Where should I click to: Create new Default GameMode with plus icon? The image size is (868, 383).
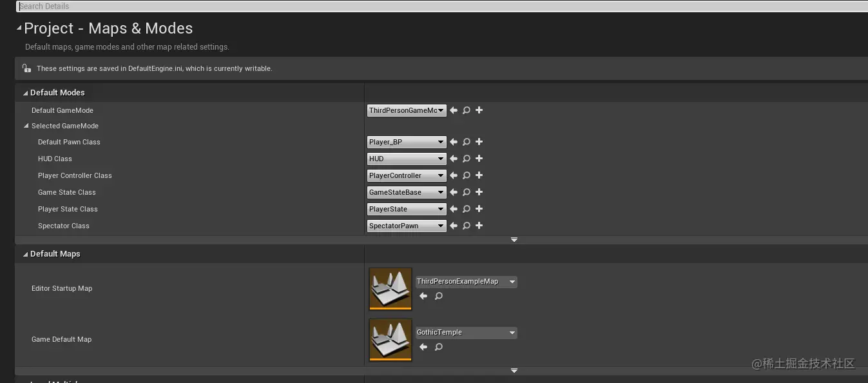[479, 110]
